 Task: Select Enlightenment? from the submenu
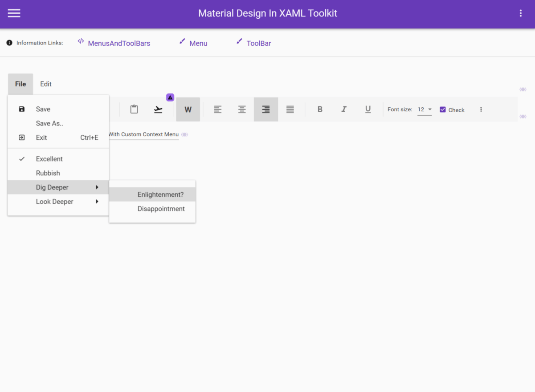click(x=160, y=194)
